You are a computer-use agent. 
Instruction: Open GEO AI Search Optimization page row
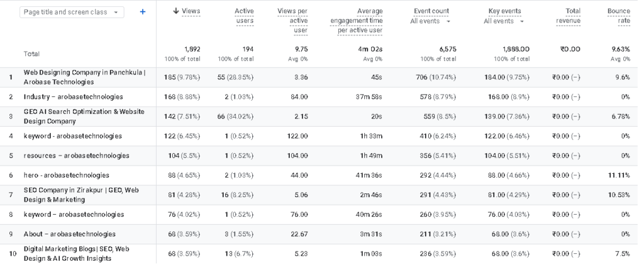click(322, 117)
